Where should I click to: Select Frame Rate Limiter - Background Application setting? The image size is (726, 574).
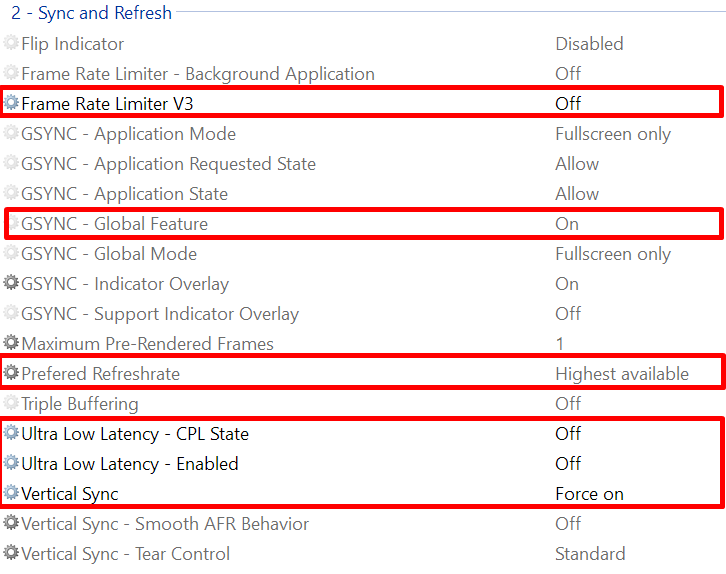click(x=198, y=74)
